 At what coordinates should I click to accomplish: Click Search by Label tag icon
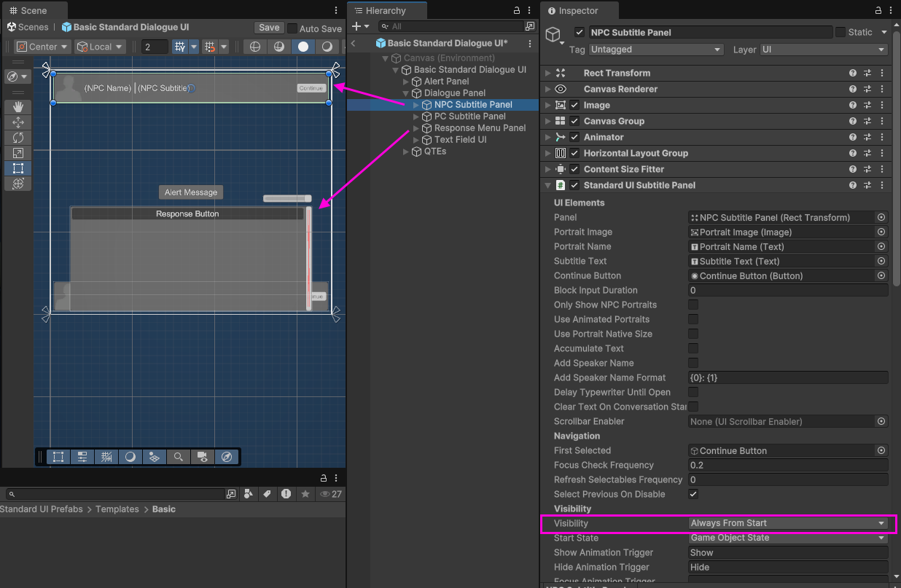[x=267, y=494]
